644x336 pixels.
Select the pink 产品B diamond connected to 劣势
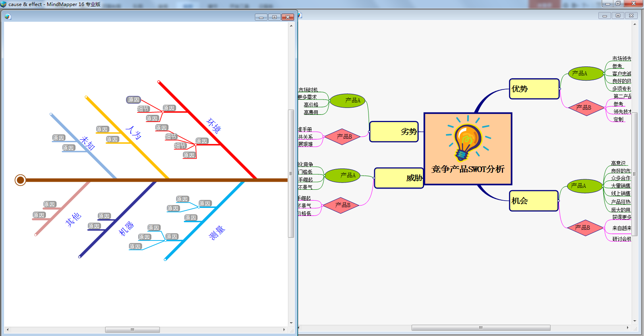pos(342,137)
